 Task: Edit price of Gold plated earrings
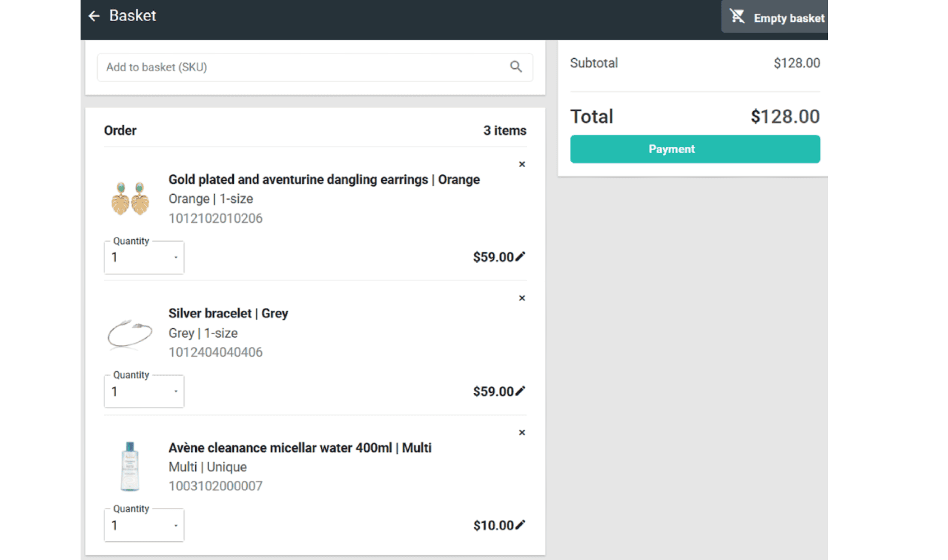click(520, 257)
